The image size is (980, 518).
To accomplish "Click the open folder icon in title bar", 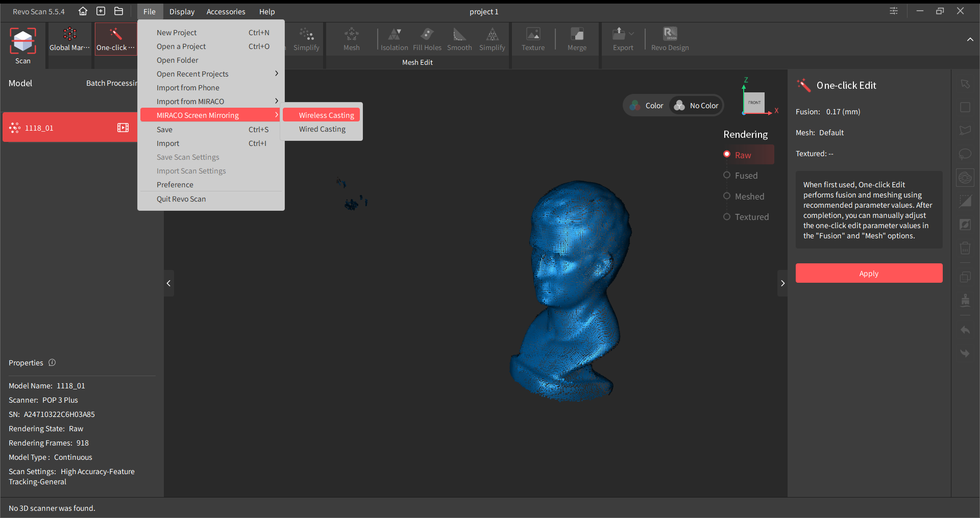I will pyautogui.click(x=118, y=11).
